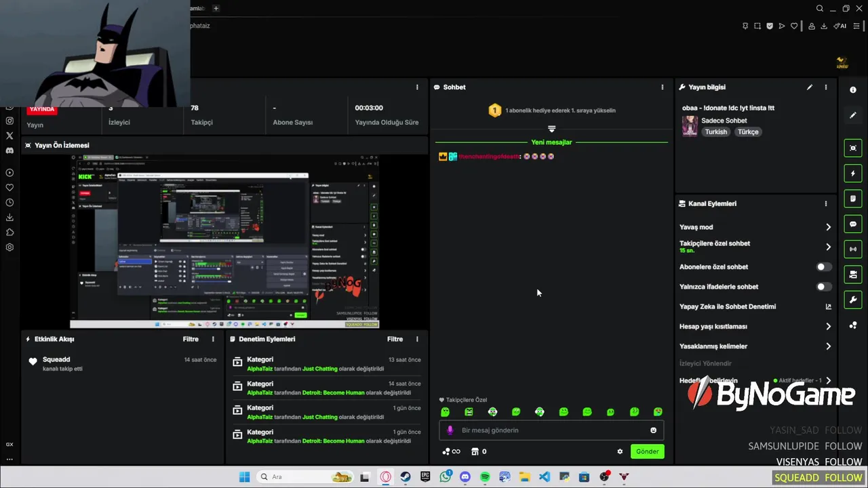Click the Bir mesaj gönderin input field
868x488 pixels.
[x=551, y=430]
